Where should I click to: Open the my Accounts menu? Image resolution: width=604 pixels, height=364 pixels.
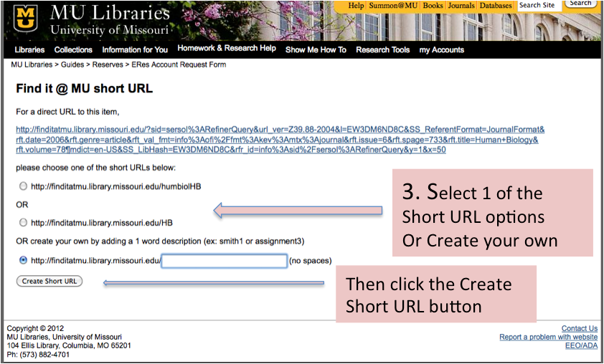click(x=442, y=50)
